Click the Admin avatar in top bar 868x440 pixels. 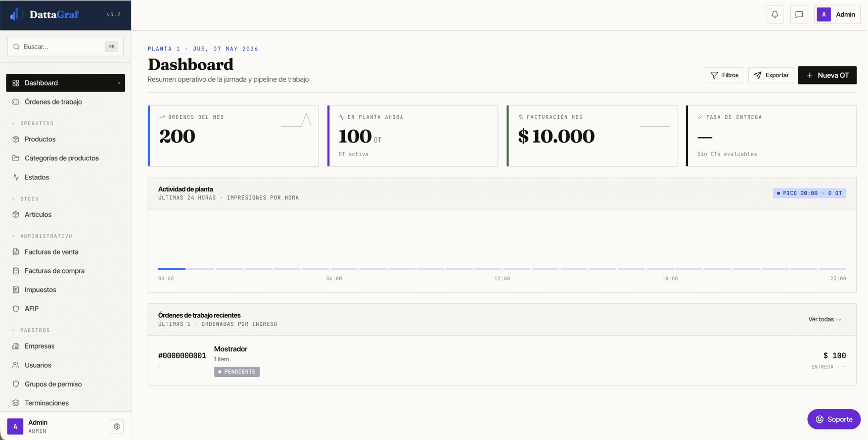tap(824, 15)
